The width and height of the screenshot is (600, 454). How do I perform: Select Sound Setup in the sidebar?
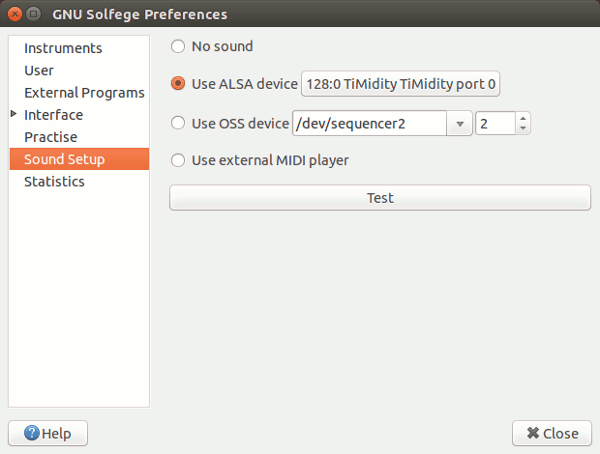pyautogui.click(x=64, y=159)
